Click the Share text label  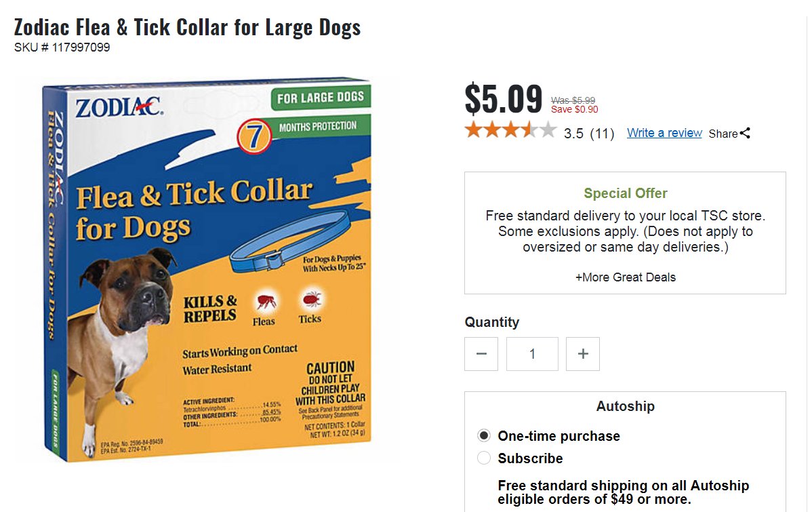(723, 134)
